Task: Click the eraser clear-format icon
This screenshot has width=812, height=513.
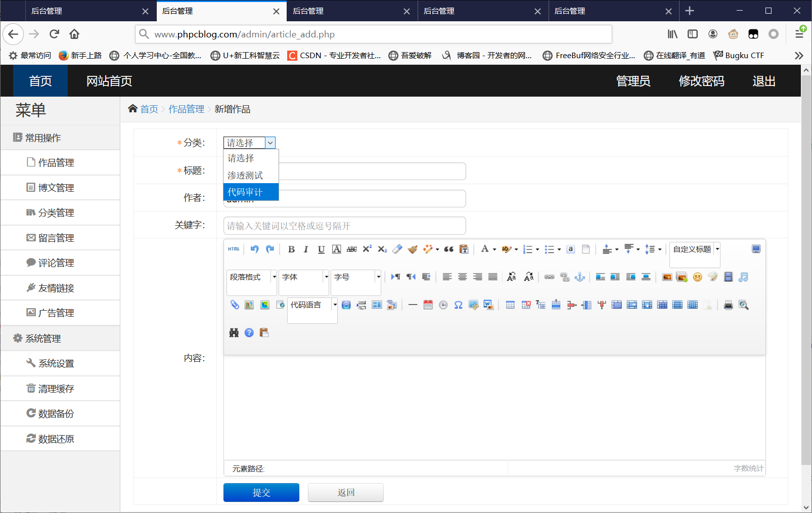Action: tap(397, 249)
